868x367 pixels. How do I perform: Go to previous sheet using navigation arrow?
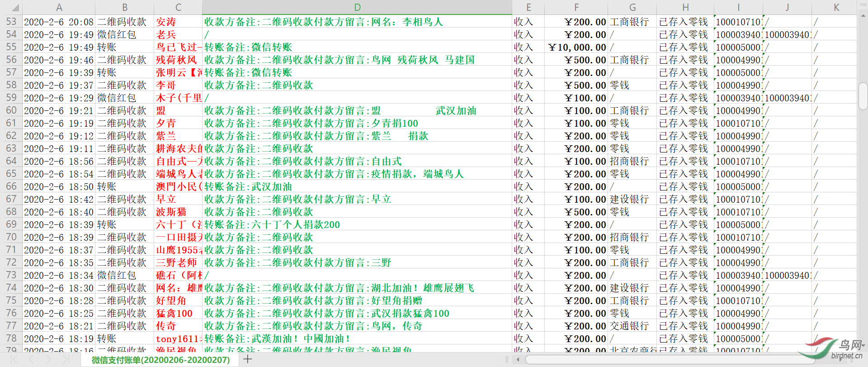click(x=31, y=359)
